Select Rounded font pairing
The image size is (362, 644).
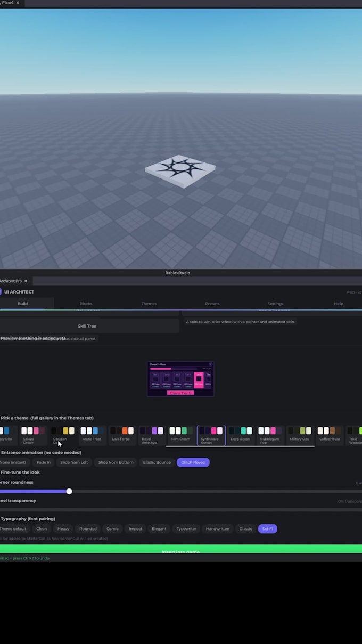pyautogui.click(x=88, y=529)
